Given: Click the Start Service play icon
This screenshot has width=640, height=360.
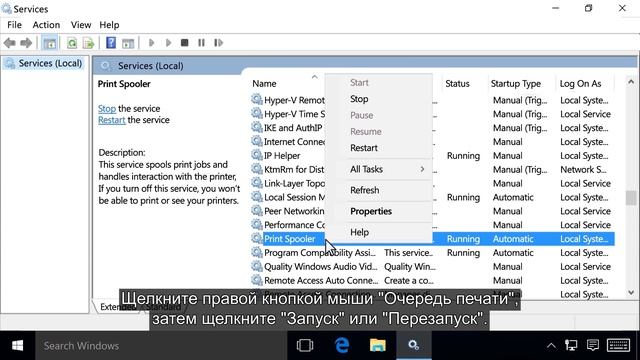Looking at the screenshot, I should click(151, 42).
